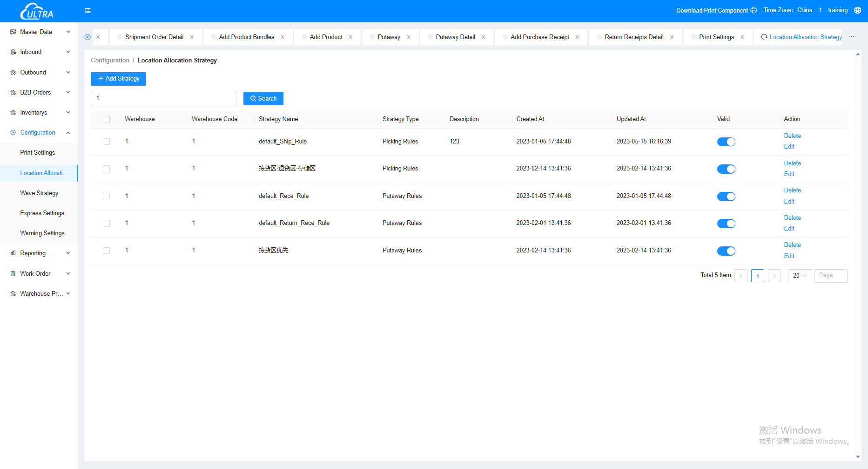Screen dimensions: 868x469
Task: Click the printer icon beside Download Print Component
Action: tap(754, 10)
